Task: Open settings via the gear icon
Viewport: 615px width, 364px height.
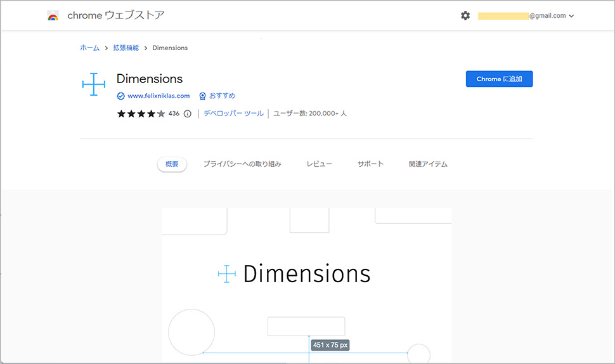Action: [x=465, y=16]
